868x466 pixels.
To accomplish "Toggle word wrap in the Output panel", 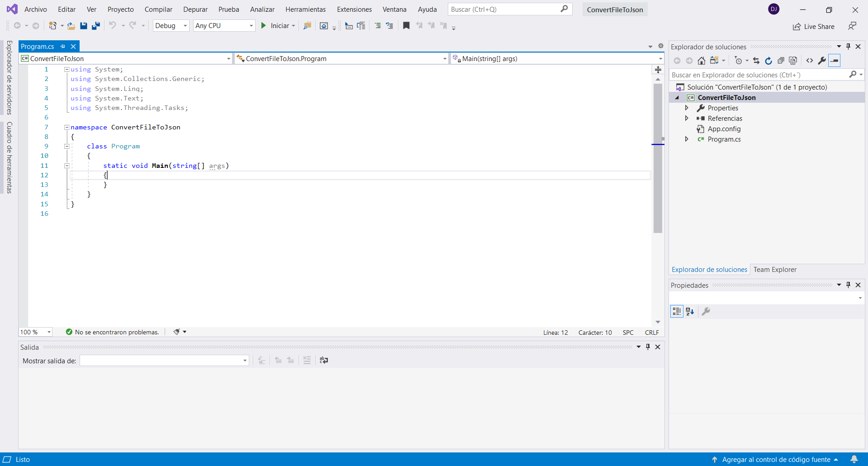I will click(x=324, y=360).
